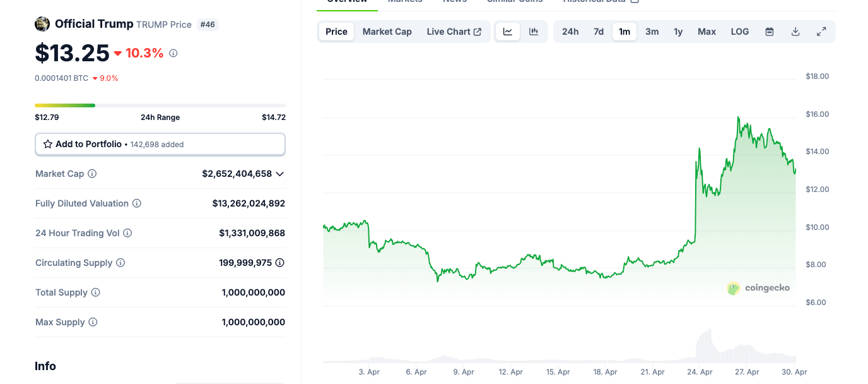
Task: Click the 24h Range progress bar
Action: 160,105
